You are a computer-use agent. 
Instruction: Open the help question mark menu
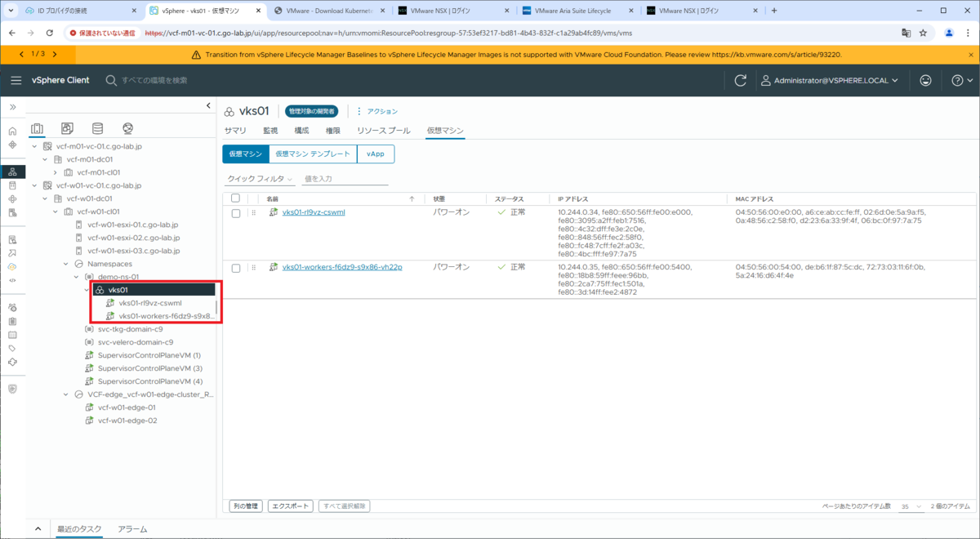[962, 81]
